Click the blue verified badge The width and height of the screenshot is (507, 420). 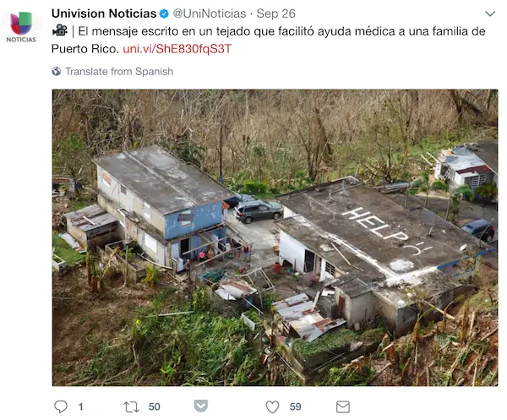pyautogui.click(x=164, y=14)
